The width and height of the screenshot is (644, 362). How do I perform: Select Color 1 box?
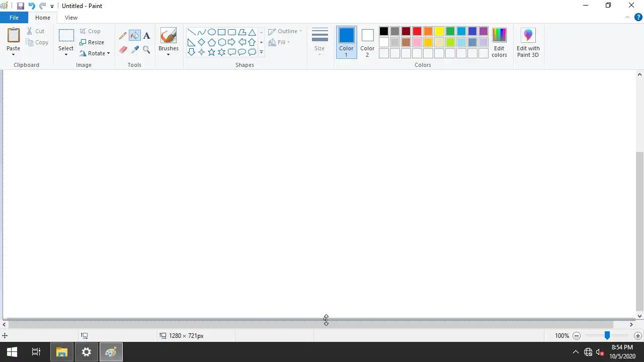click(x=346, y=42)
